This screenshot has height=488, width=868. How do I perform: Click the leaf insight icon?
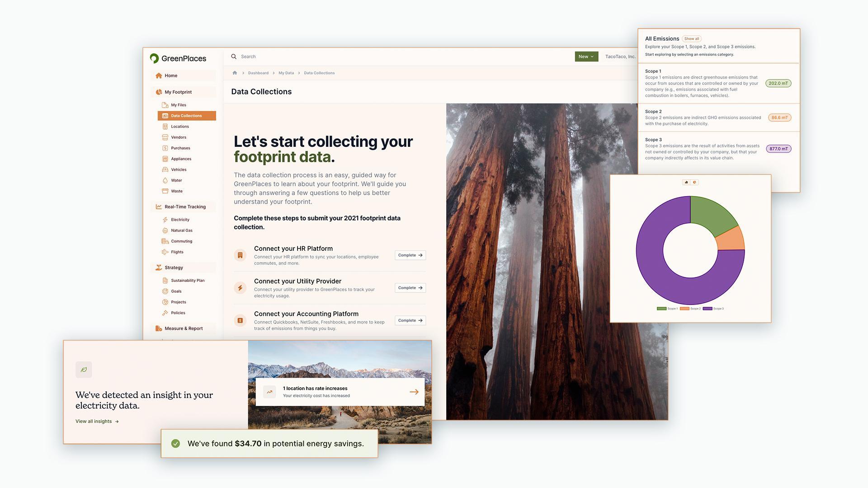(84, 370)
